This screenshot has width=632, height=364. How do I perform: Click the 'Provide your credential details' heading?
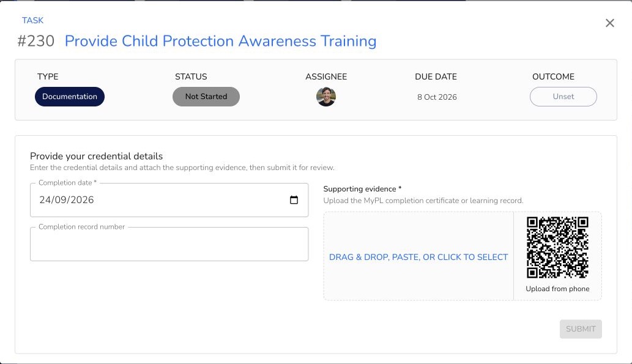click(96, 156)
